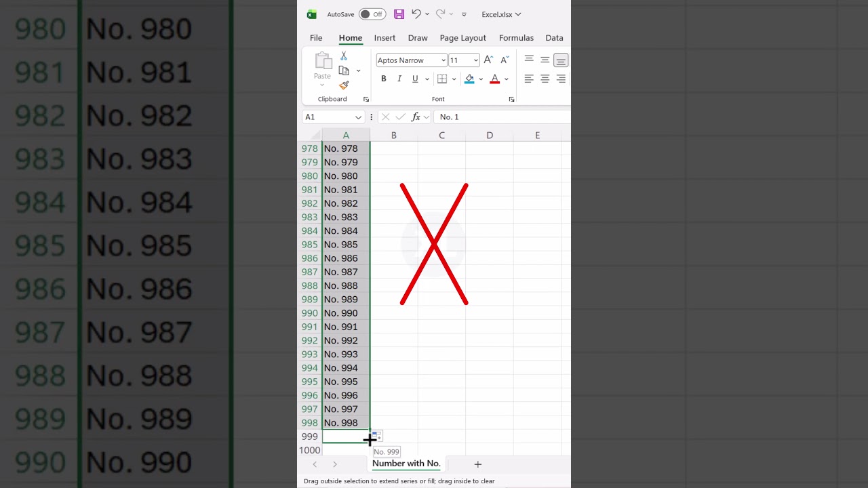Viewport: 868px width, 488px height.
Task: Apply cell borders with Borders icon
Action: pos(442,79)
